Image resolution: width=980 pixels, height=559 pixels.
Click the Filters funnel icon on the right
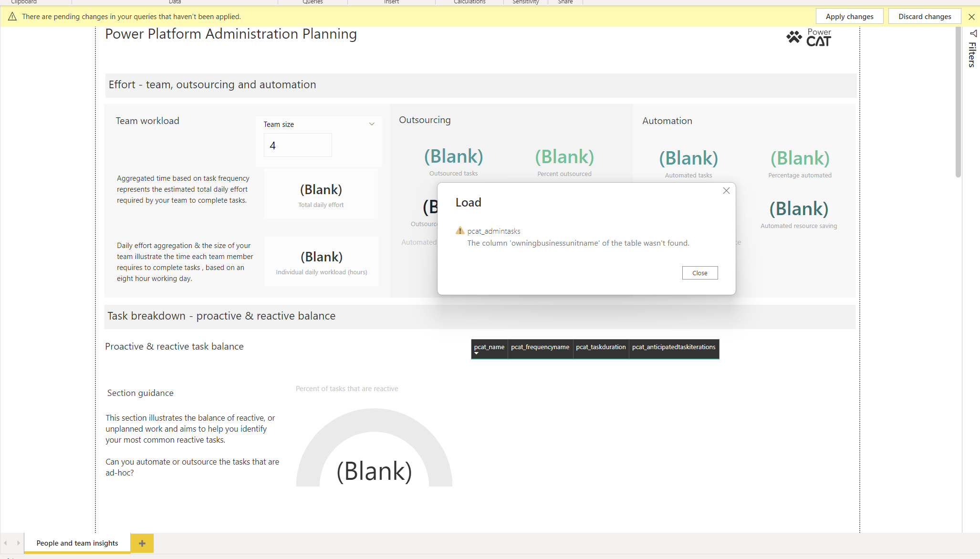973,33
